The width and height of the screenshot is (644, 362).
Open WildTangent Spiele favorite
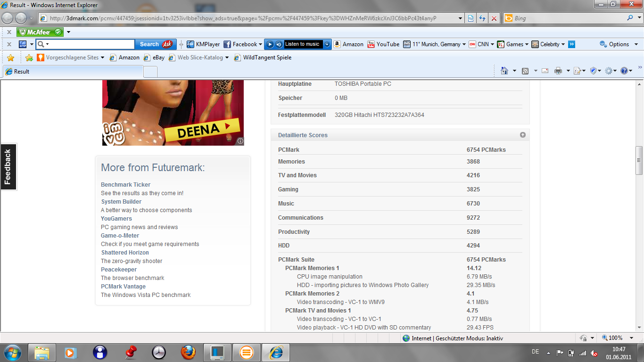click(262, 58)
